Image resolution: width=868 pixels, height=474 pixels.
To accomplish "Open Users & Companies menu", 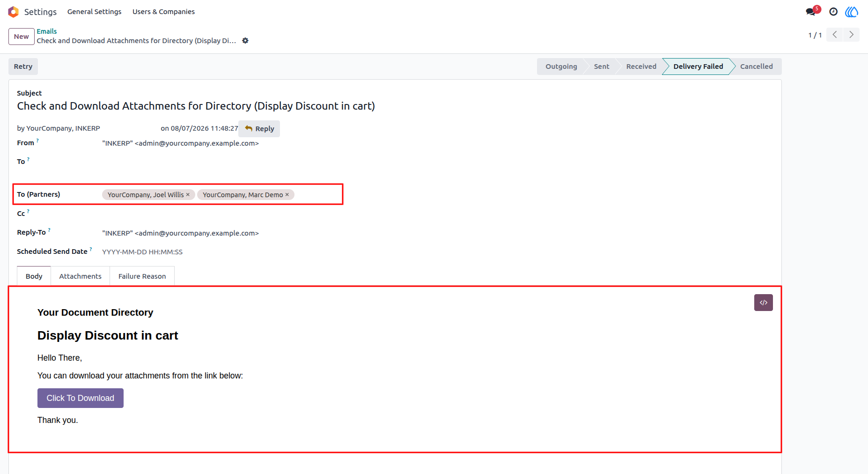I will coord(163,12).
